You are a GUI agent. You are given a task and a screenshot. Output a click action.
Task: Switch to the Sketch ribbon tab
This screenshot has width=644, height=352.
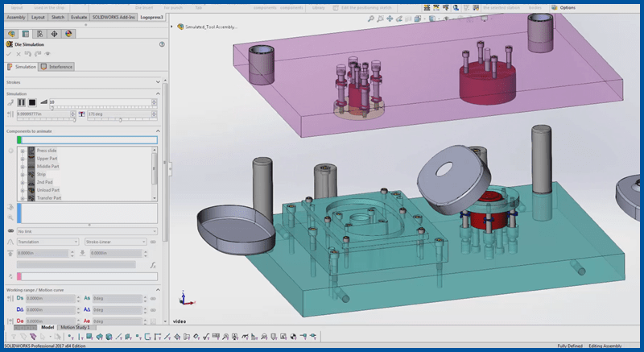tap(58, 17)
